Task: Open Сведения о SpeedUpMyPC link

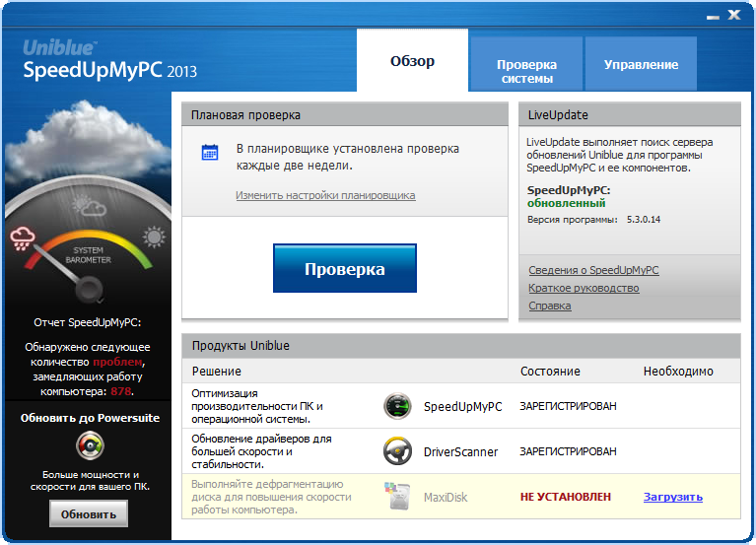Action: [x=593, y=270]
